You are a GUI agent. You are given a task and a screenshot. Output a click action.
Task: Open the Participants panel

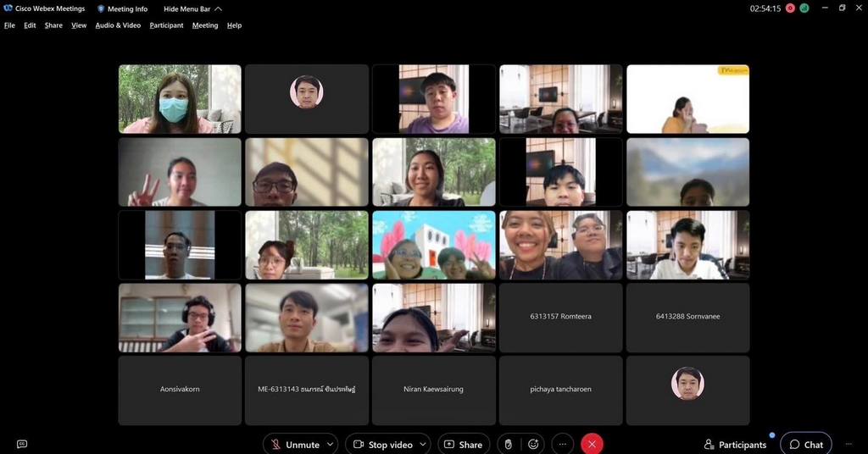coord(735,445)
